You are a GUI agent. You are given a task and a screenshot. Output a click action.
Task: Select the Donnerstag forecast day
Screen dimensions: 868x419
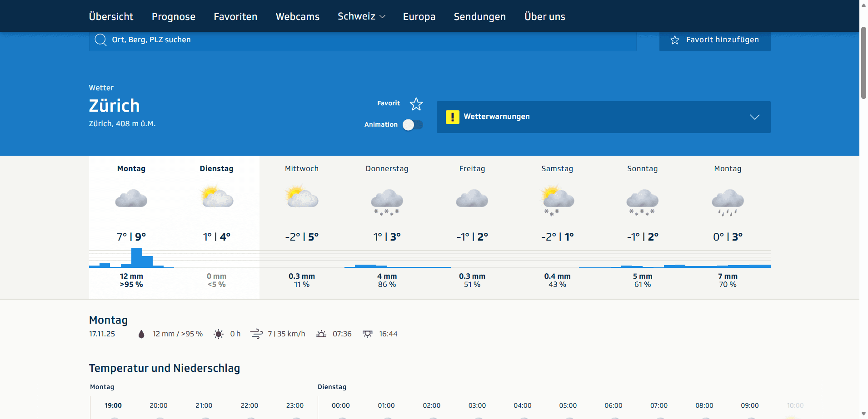pyautogui.click(x=387, y=227)
